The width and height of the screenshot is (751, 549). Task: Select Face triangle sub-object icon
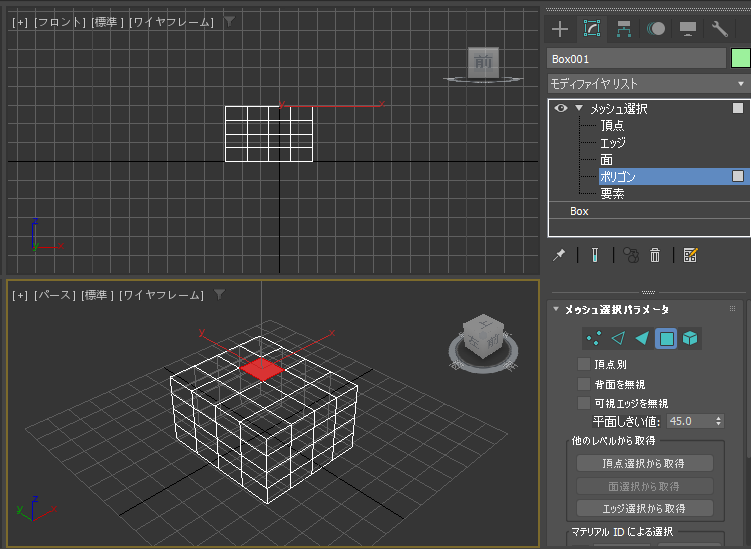[642, 338]
